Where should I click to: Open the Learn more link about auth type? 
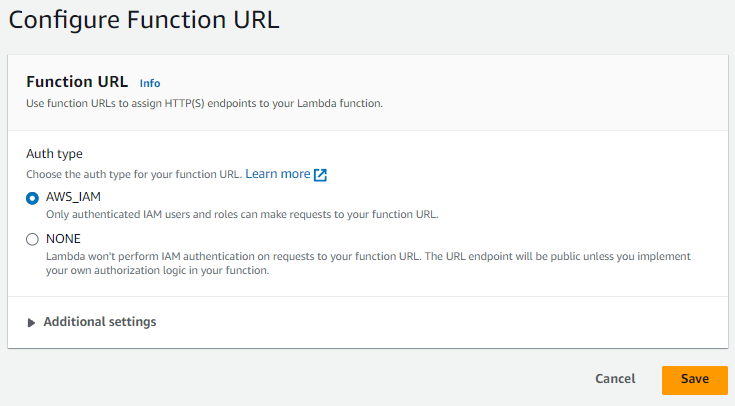278,174
